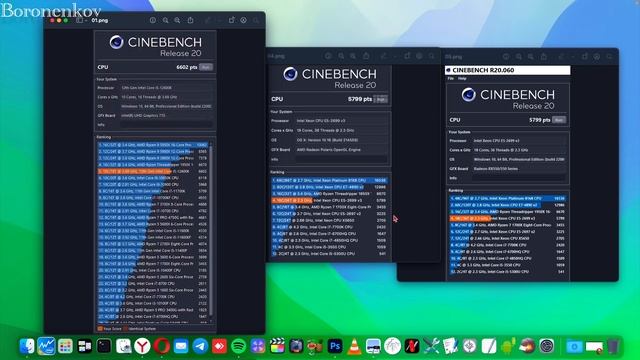Open Launchpad from the dock
The width and height of the screenshot is (640, 360).
[65, 346]
